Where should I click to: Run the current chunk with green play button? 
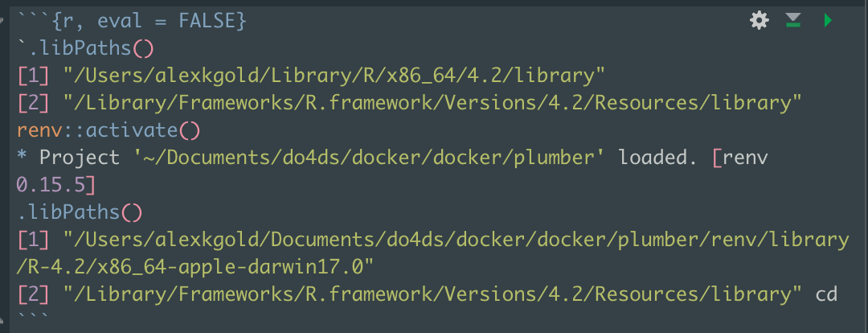828,21
